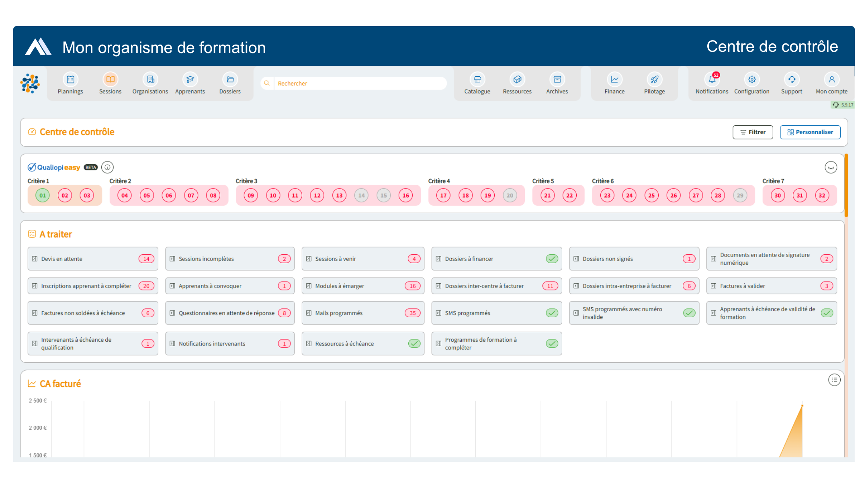Screen dimensions: 868x488
Task: Open Modules à émarger
Action: 363,286
